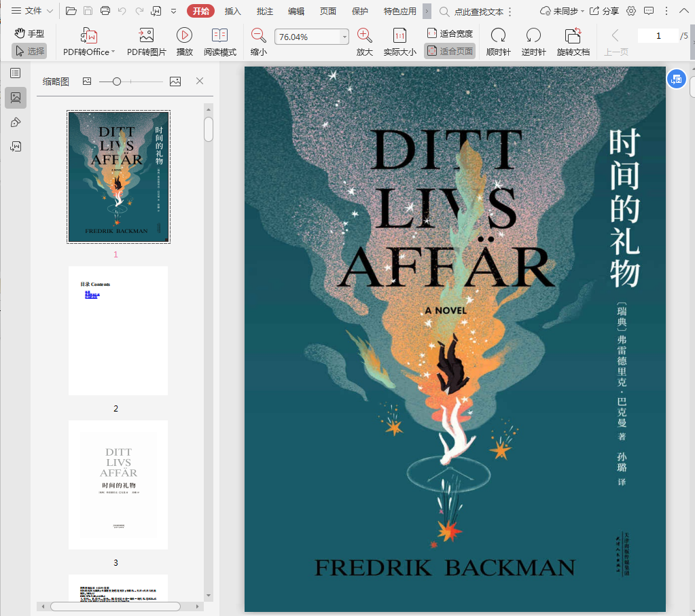Image resolution: width=695 pixels, height=616 pixels.
Task: Click the export/sign toolbar icon
Action: pos(156,11)
